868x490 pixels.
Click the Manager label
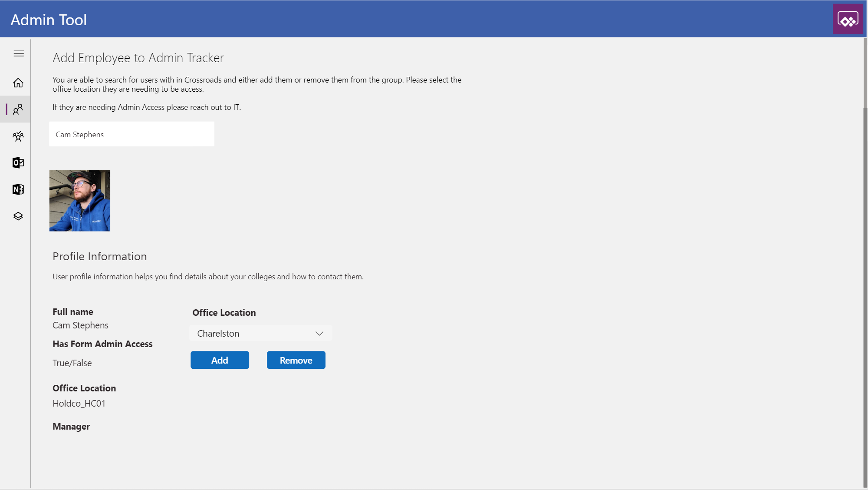71,427
